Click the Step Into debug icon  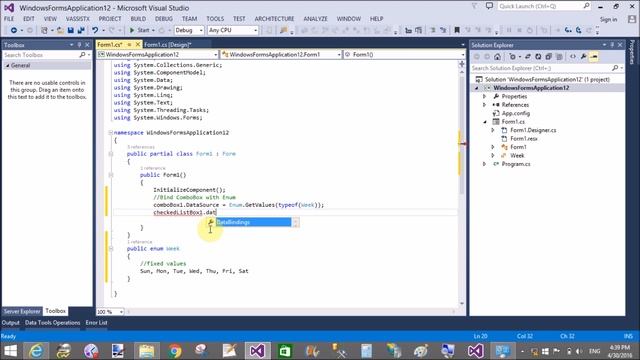click(x=568, y=30)
